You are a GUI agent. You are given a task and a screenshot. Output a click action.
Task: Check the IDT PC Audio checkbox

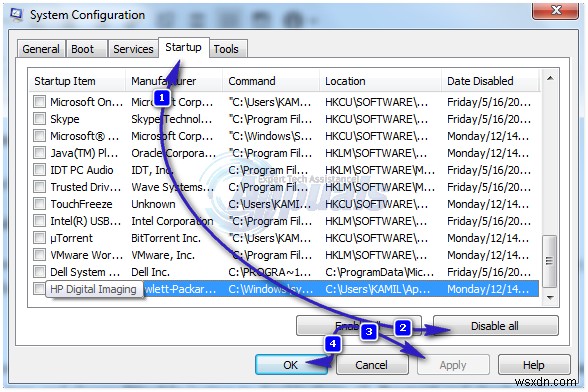[39, 170]
